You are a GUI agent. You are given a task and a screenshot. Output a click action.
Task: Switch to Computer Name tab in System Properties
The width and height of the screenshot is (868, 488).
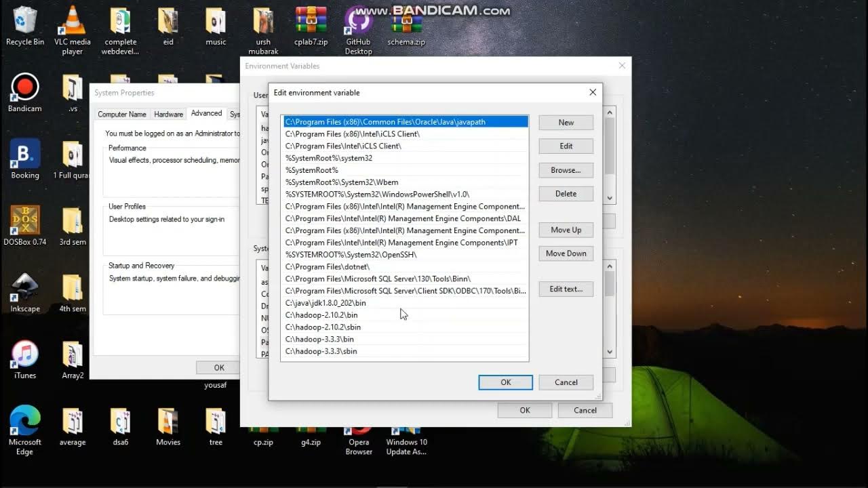[x=122, y=115]
